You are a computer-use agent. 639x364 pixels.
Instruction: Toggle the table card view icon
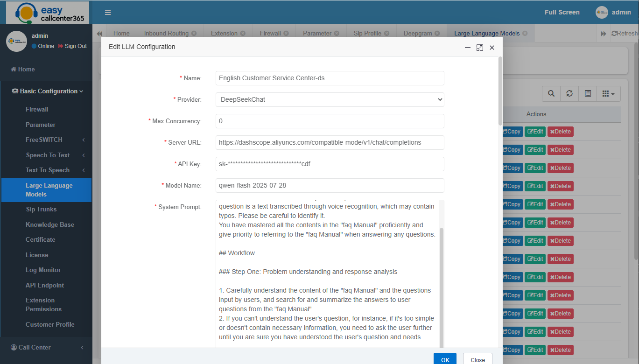pos(588,93)
